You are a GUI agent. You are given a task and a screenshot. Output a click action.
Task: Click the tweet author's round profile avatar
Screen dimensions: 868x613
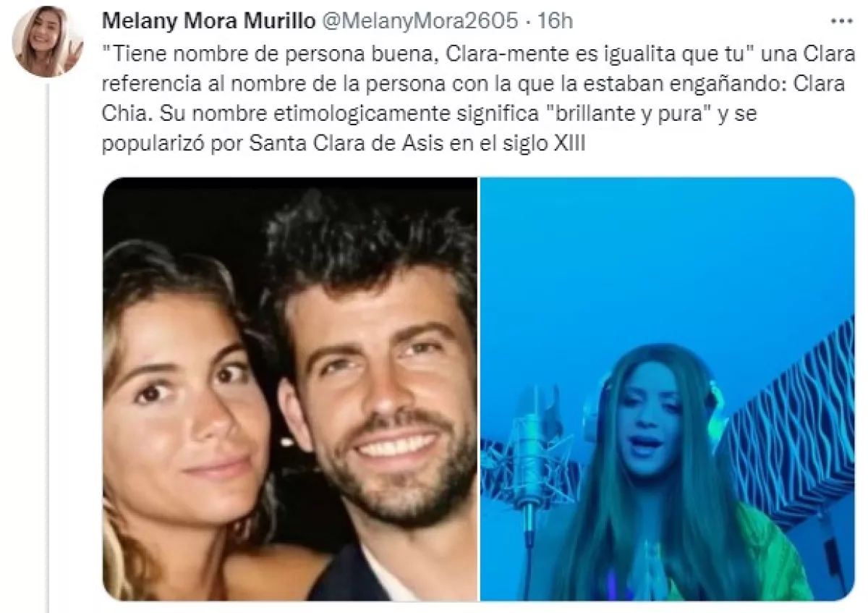tap(48, 41)
